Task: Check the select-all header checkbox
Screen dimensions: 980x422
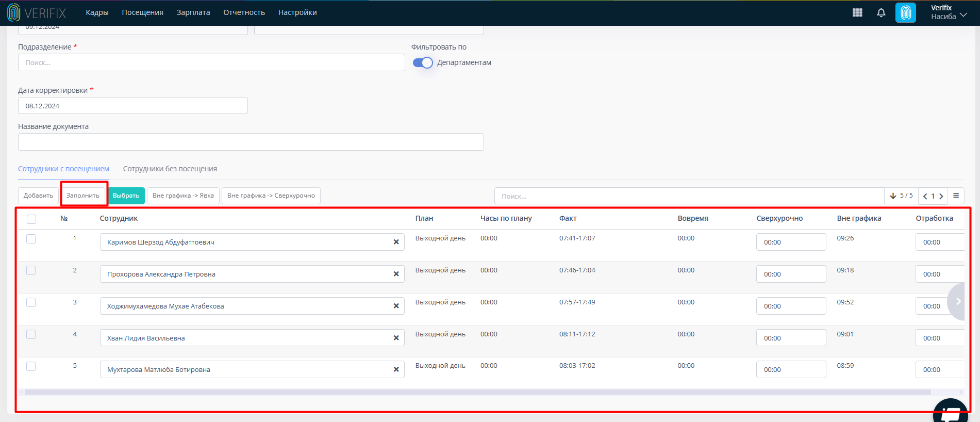Action: coord(31,219)
